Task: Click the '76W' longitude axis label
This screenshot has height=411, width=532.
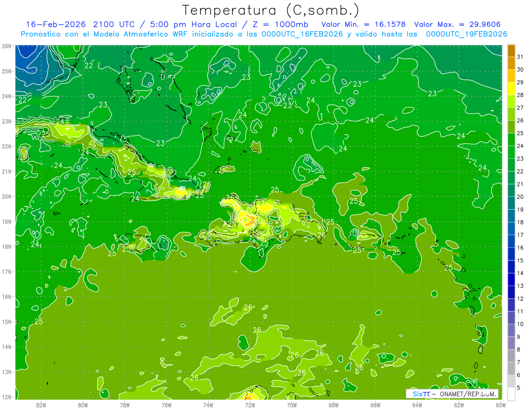Action: click(x=167, y=404)
